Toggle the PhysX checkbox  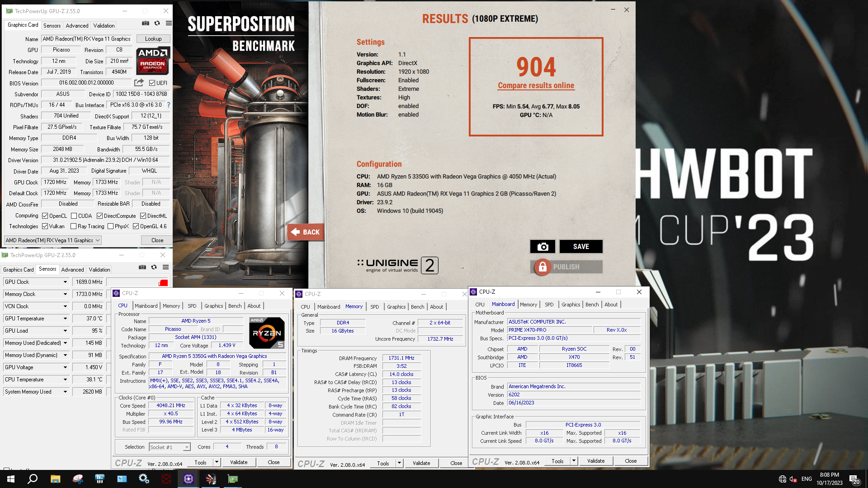(x=111, y=226)
